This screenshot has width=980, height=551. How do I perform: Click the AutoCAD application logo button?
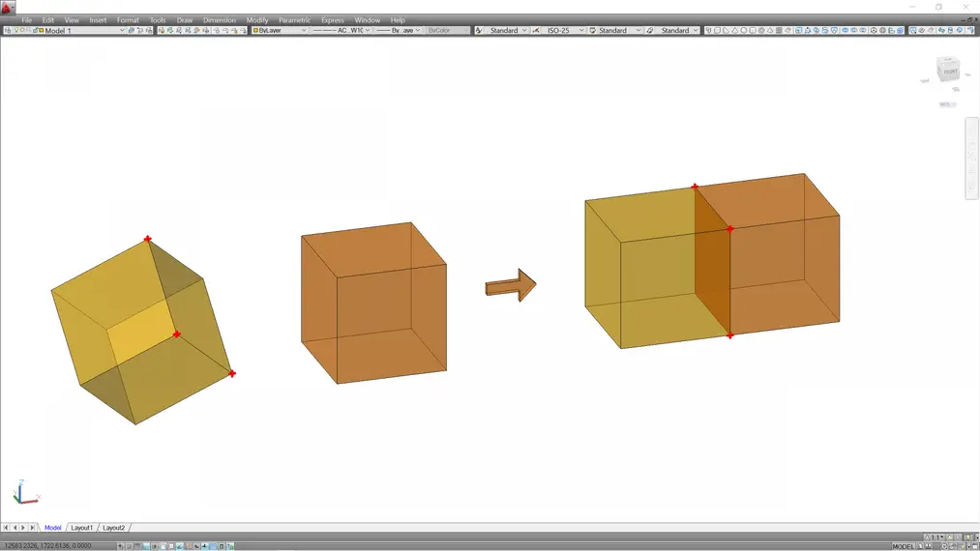pyautogui.click(x=9, y=8)
